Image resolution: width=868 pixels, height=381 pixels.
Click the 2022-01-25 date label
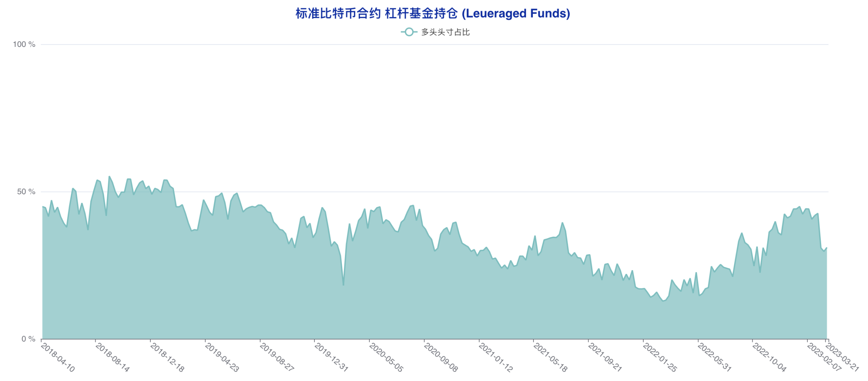click(x=660, y=357)
